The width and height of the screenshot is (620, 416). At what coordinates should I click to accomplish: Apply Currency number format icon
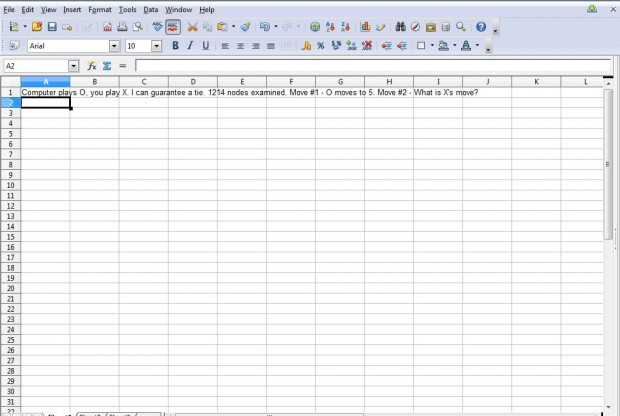[x=306, y=46]
